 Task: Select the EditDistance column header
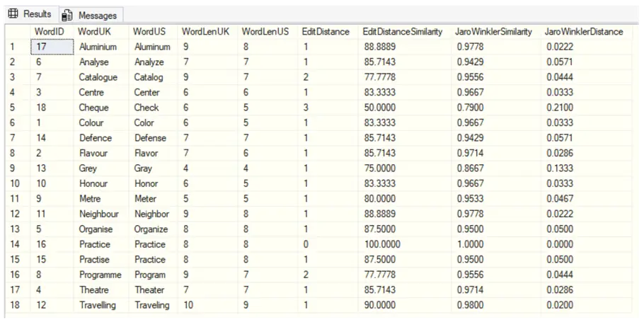coord(326,32)
